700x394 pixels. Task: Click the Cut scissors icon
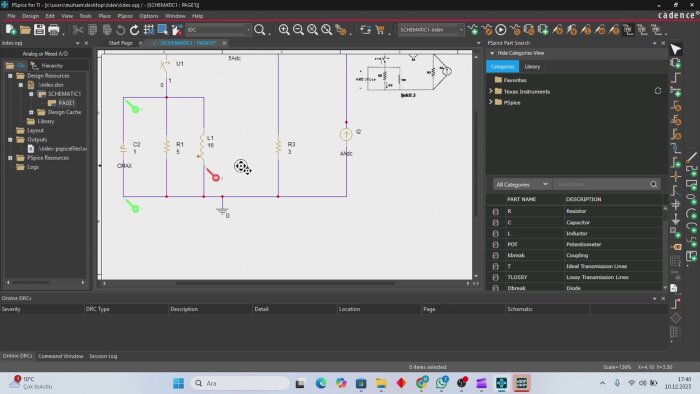coord(78,30)
